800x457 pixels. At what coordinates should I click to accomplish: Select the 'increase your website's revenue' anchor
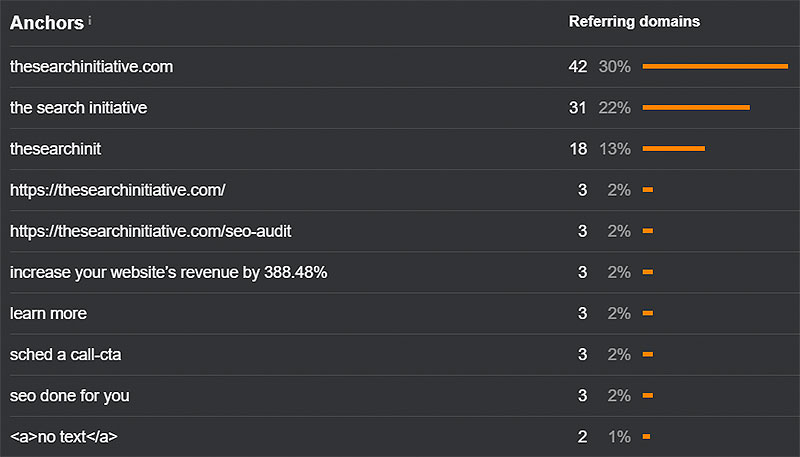[169, 272]
